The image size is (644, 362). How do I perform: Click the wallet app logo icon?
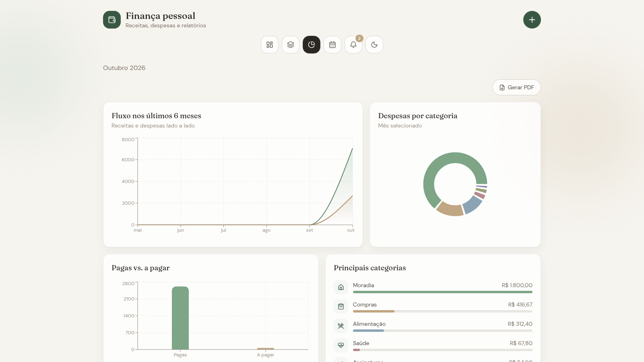coord(112,20)
